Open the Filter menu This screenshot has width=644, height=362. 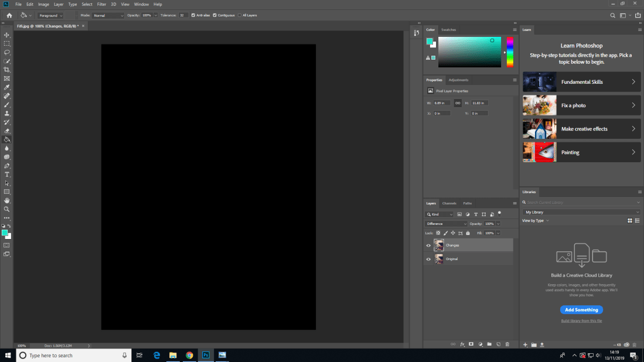coord(101,4)
